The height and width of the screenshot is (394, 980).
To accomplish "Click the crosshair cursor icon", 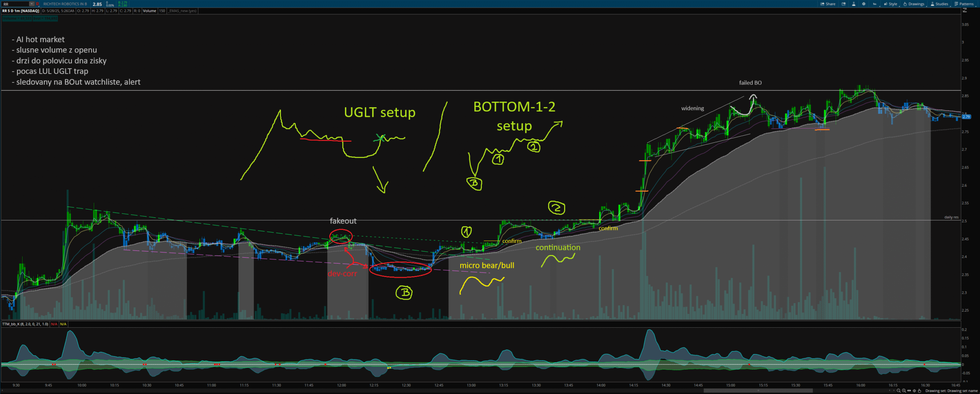I will point(914,391).
